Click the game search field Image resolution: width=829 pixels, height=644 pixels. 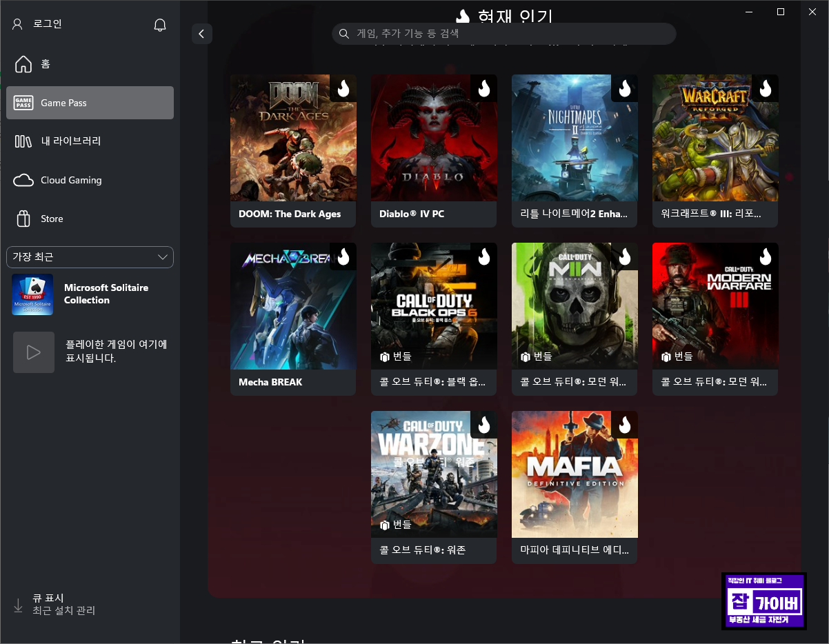[504, 34]
